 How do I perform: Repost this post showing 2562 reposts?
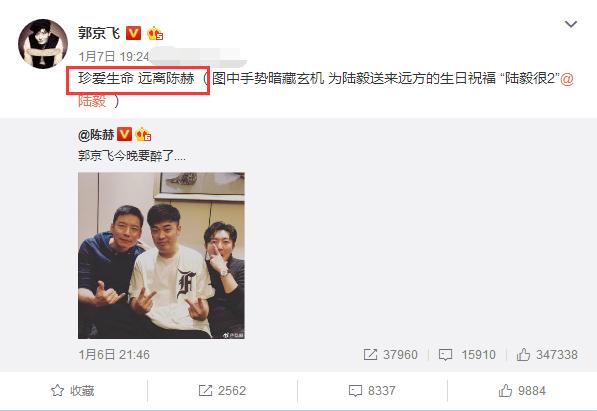click(x=222, y=391)
